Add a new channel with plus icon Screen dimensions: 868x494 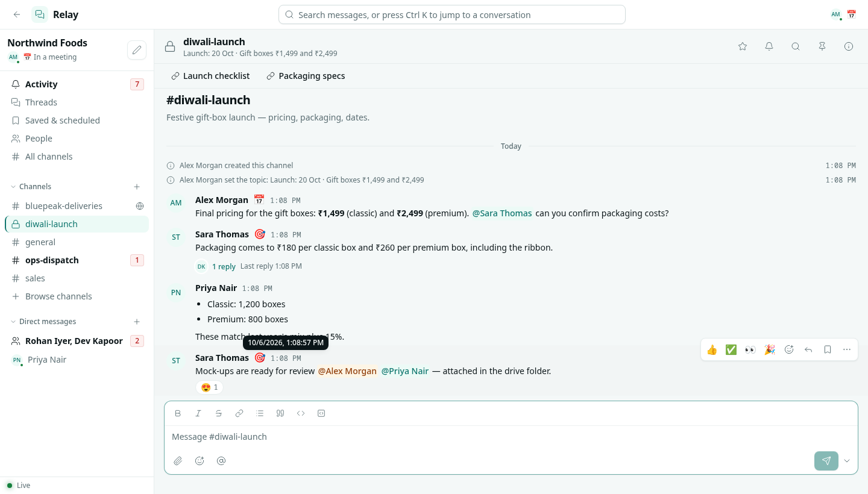tap(137, 187)
